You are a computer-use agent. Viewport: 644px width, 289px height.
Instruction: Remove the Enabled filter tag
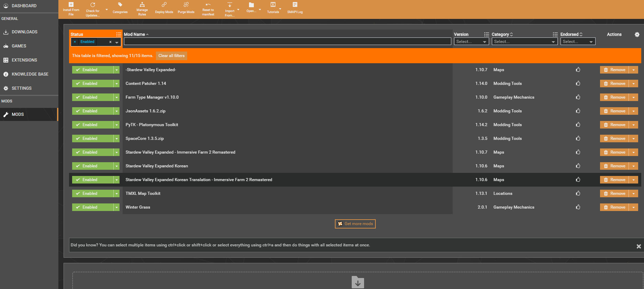coord(75,42)
